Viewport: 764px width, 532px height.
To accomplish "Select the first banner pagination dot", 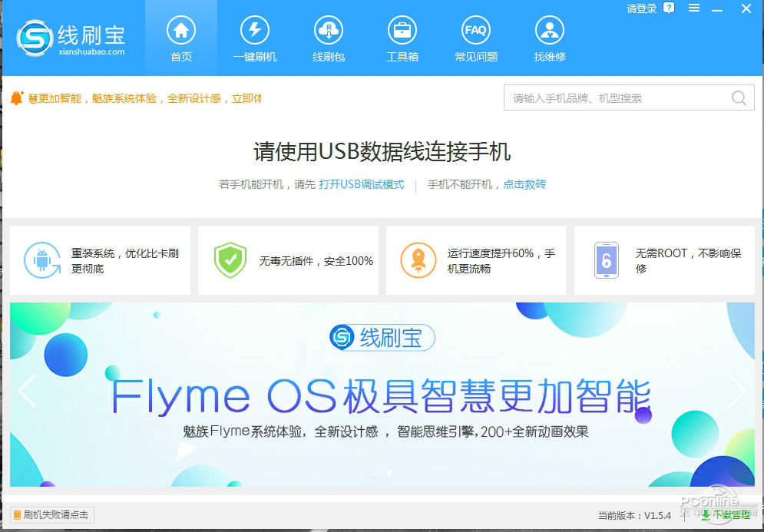I will click(375, 473).
